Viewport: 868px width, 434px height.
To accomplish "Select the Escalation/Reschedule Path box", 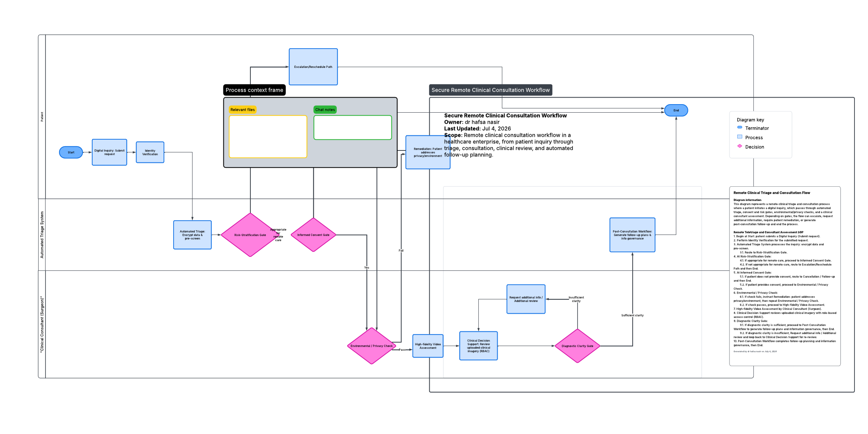I will point(313,67).
